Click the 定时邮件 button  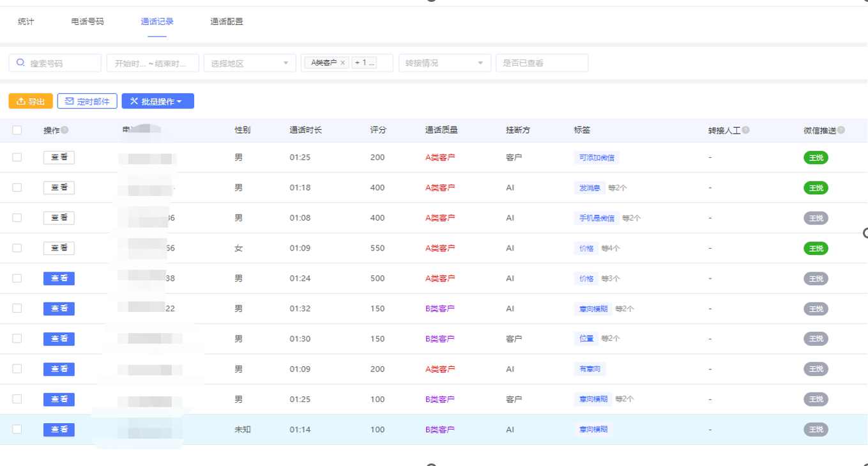(x=88, y=101)
